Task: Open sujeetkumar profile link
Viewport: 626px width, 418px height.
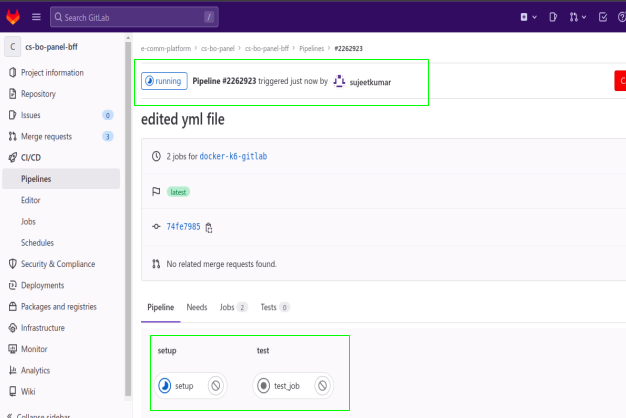Action: (x=370, y=82)
